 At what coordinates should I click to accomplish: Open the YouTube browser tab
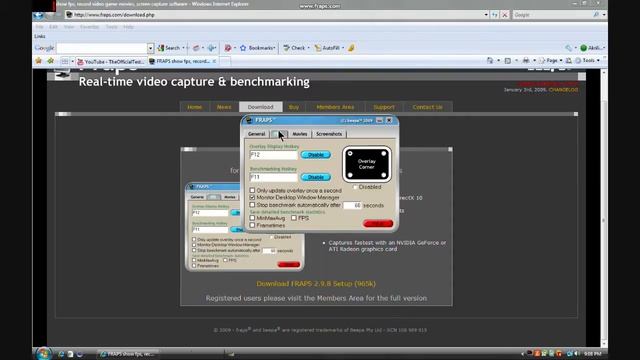tap(111, 62)
